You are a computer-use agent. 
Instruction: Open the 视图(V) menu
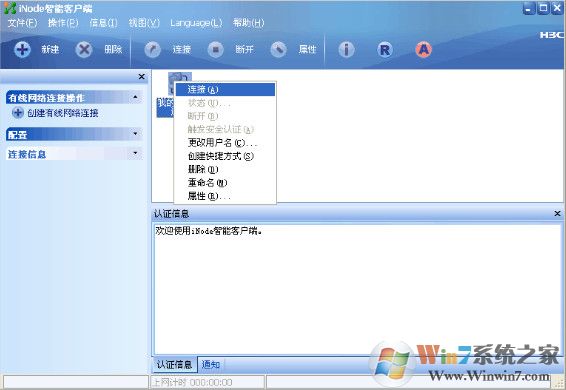(144, 23)
